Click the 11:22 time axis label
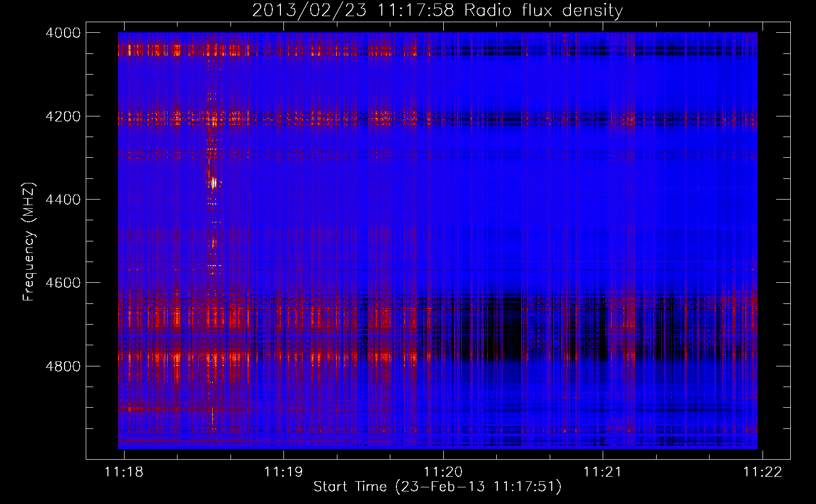Image resolution: width=816 pixels, height=504 pixels. click(x=763, y=472)
